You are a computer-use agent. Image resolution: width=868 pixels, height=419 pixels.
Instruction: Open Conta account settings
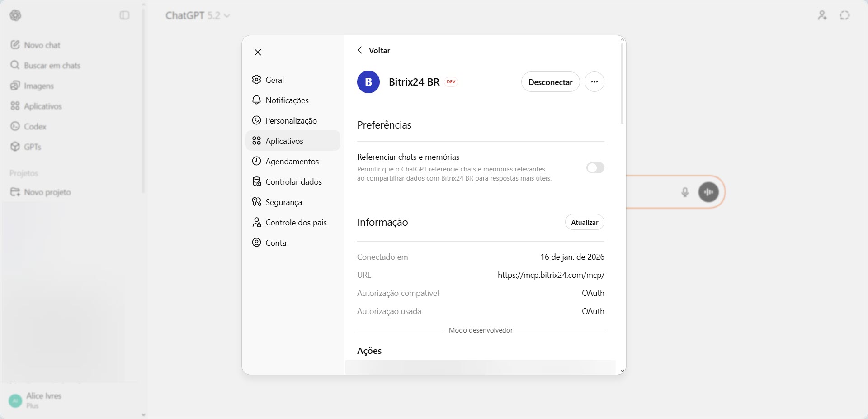tap(275, 243)
